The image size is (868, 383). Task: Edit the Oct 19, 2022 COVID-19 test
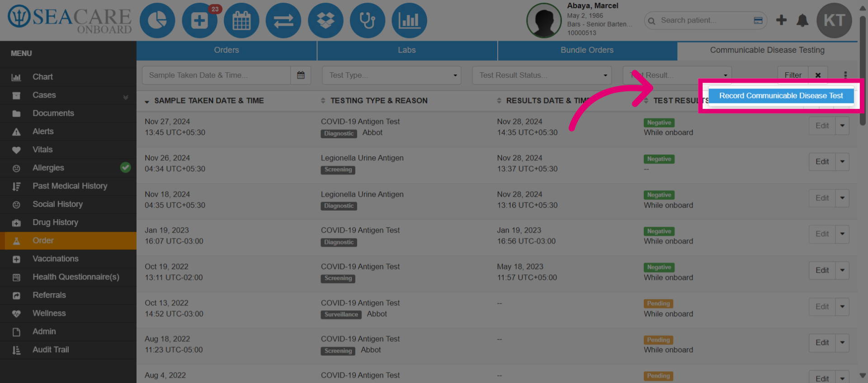(822, 270)
